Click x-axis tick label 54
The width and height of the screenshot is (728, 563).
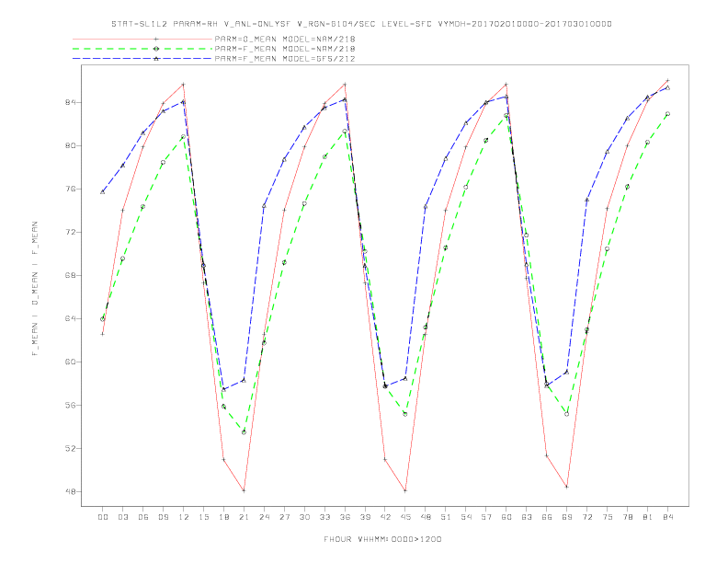coord(466,517)
